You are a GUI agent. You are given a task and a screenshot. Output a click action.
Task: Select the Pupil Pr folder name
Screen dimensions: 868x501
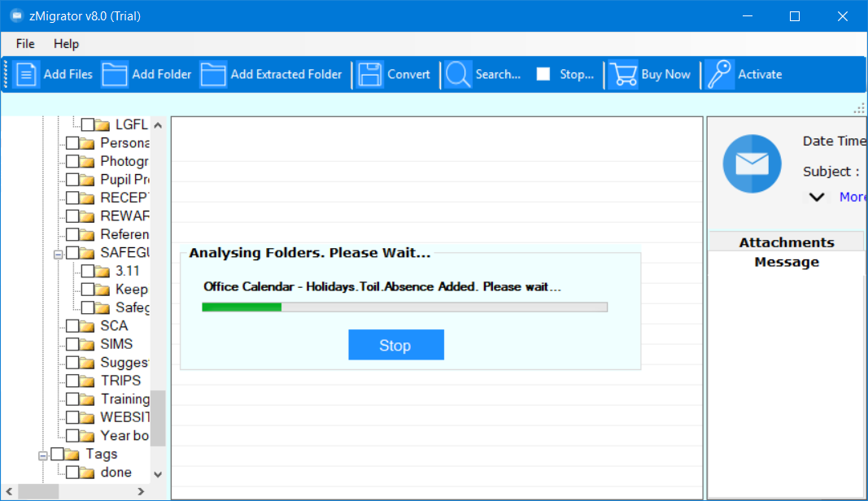[x=124, y=180]
